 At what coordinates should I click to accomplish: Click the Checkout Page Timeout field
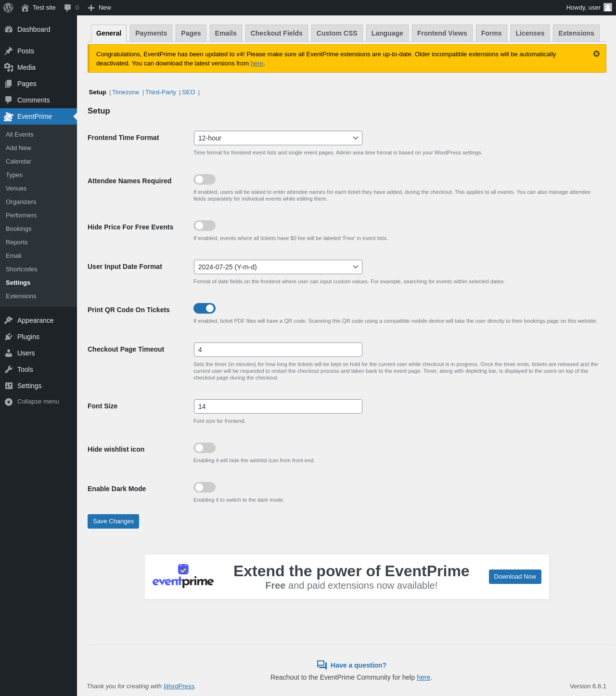pos(278,350)
